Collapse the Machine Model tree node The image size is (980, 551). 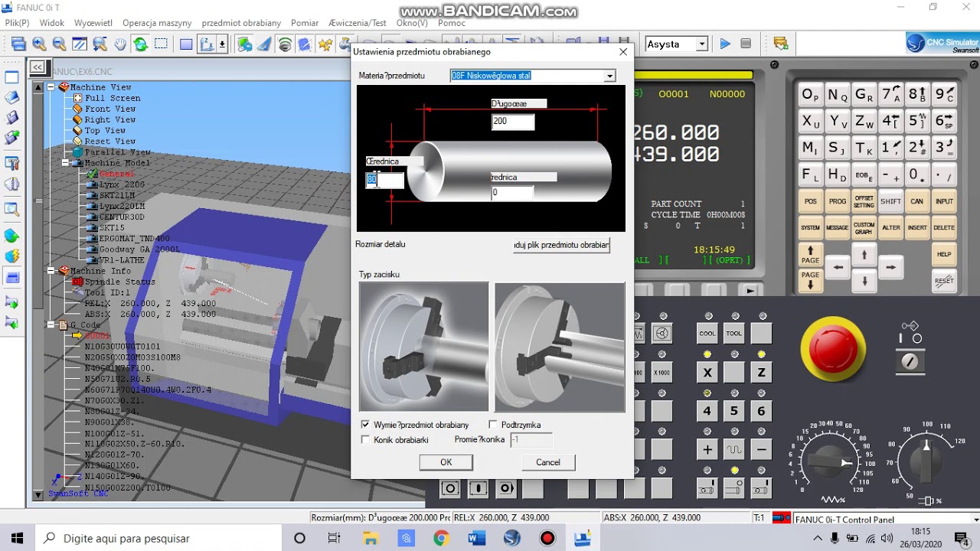(x=66, y=163)
